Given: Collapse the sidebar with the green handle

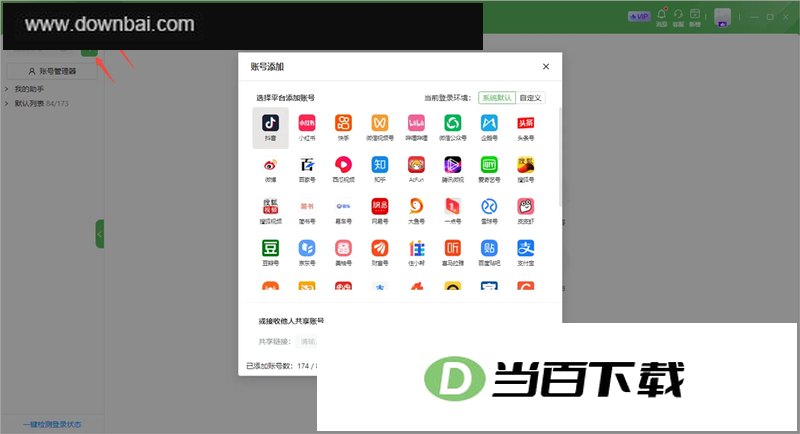Looking at the screenshot, I should tap(100, 234).
